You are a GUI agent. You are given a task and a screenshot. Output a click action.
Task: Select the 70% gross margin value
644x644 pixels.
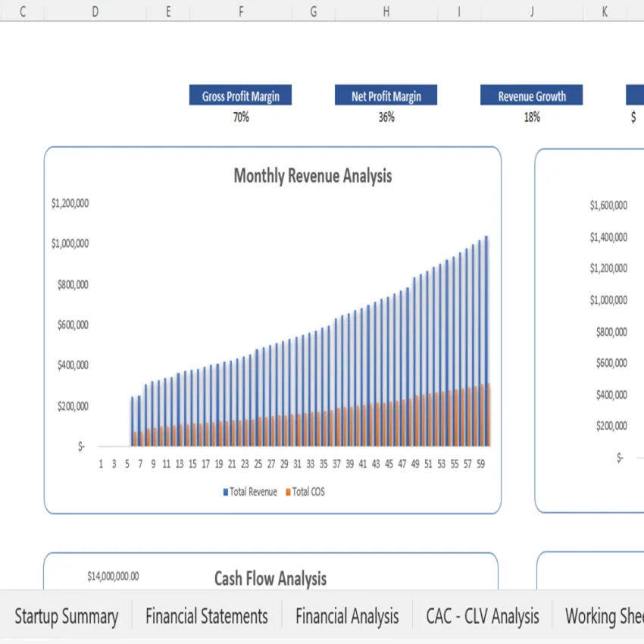click(240, 117)
